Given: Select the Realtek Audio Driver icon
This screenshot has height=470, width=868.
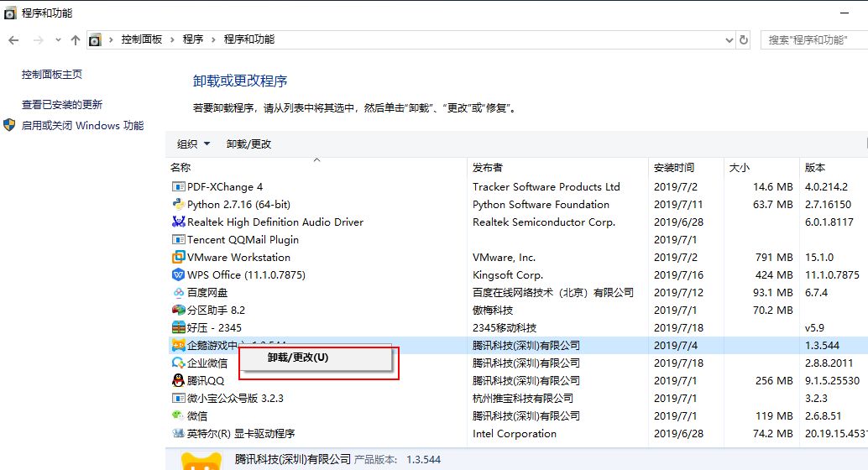Looking at the screenshot, I should click(178, 222).
